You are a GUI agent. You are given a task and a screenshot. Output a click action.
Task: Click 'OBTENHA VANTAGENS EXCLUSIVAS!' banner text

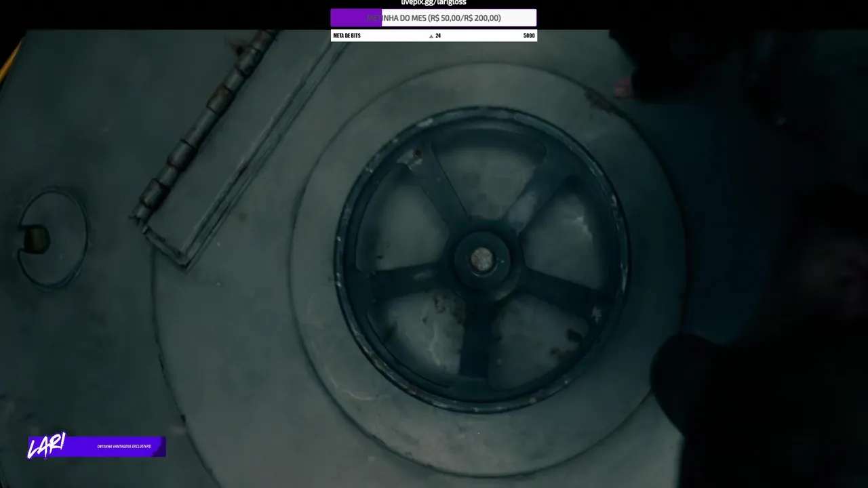click(124, 447)
